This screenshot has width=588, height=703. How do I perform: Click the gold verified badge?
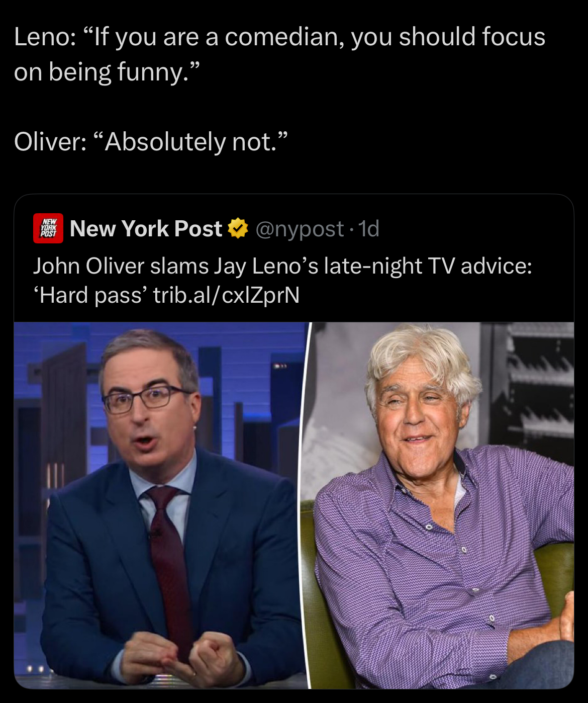[x=238, y=229]
